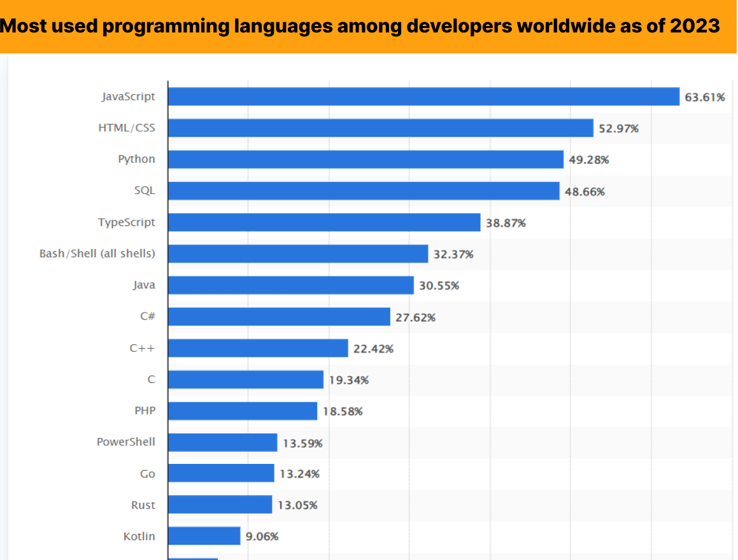Click the 32.37% value label
738x560 pixels.
tap(453, 255)
